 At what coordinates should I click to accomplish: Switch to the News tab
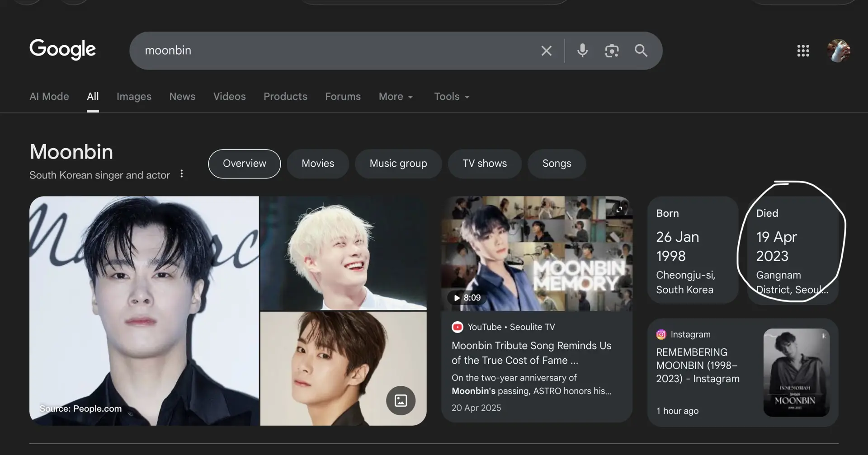(182, 97)
